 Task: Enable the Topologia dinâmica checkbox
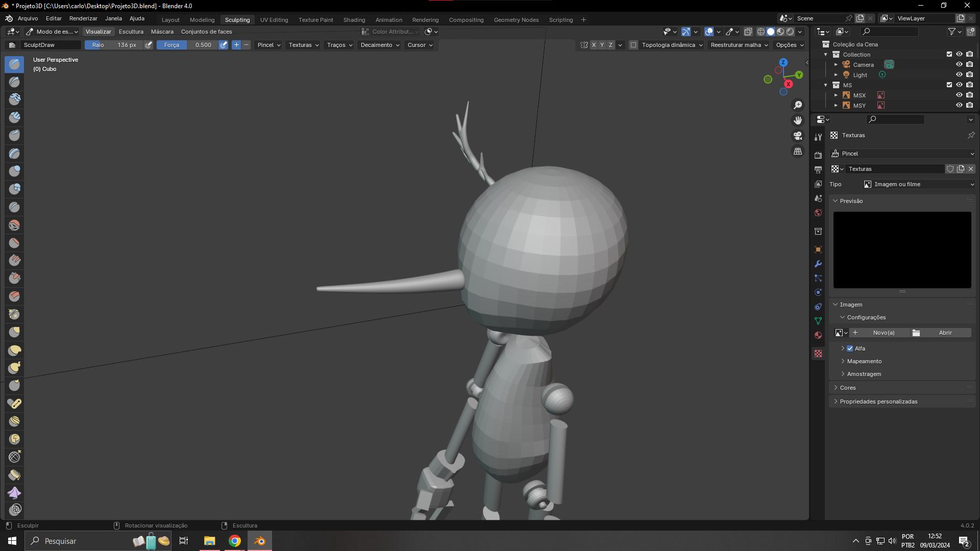[633, 45]
